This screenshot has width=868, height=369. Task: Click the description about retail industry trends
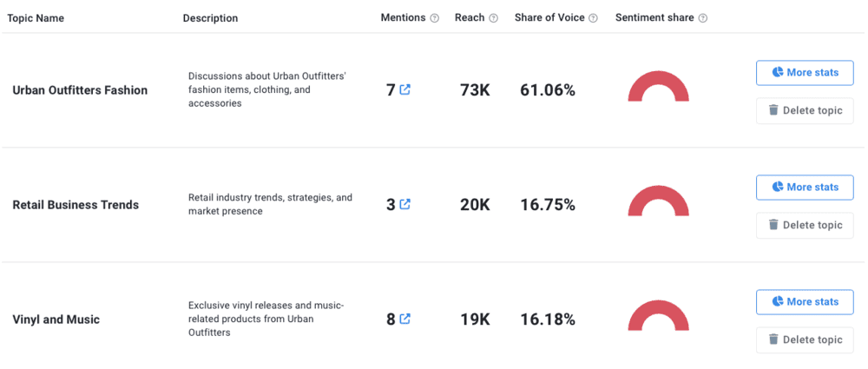click(270, 204)
